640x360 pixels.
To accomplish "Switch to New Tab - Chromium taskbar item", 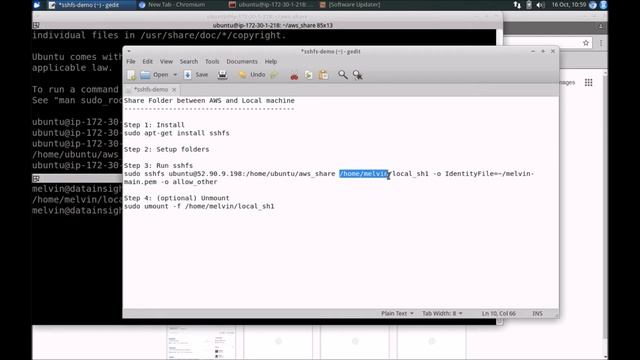I will pyautogui.click(x=172, y=5).
